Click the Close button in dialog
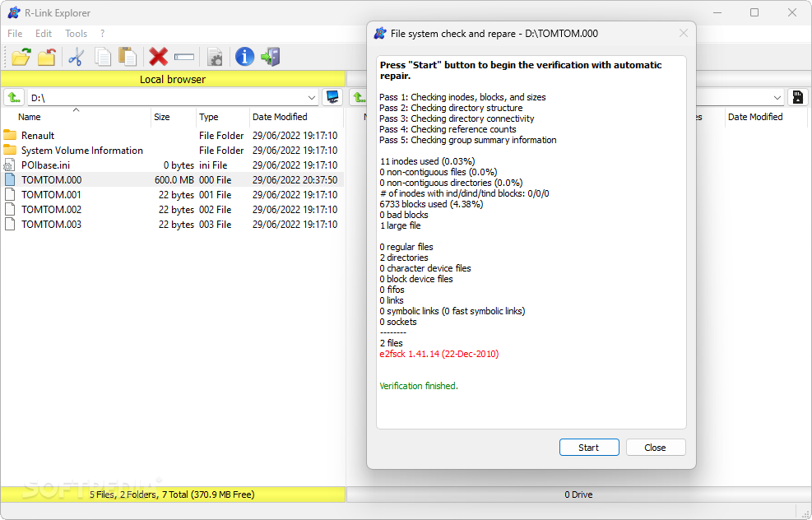Viewport: 812px width, 520px height. coord(655,448)
